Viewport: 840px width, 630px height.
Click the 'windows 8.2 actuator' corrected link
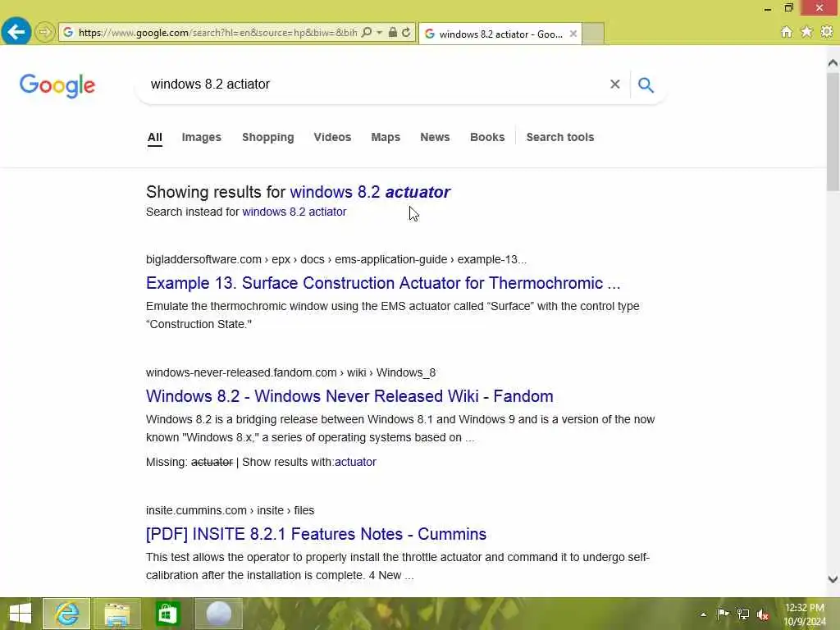click(370, 192)
